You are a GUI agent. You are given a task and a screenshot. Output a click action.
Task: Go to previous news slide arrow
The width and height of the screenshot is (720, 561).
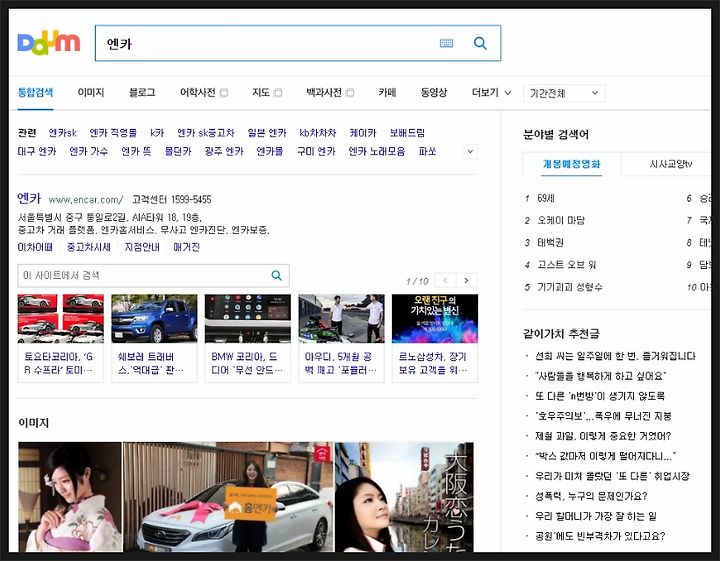coord(445,280)
